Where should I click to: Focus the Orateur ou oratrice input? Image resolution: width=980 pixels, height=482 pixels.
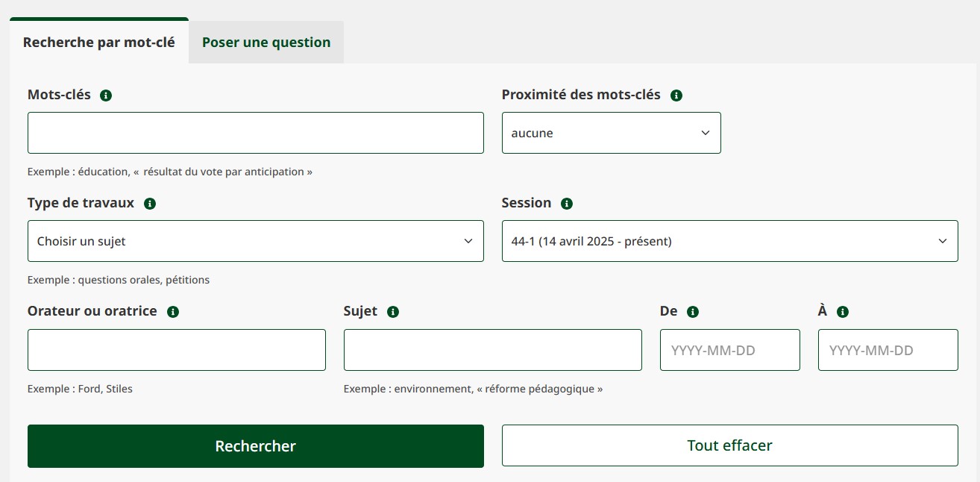point(176,349)
